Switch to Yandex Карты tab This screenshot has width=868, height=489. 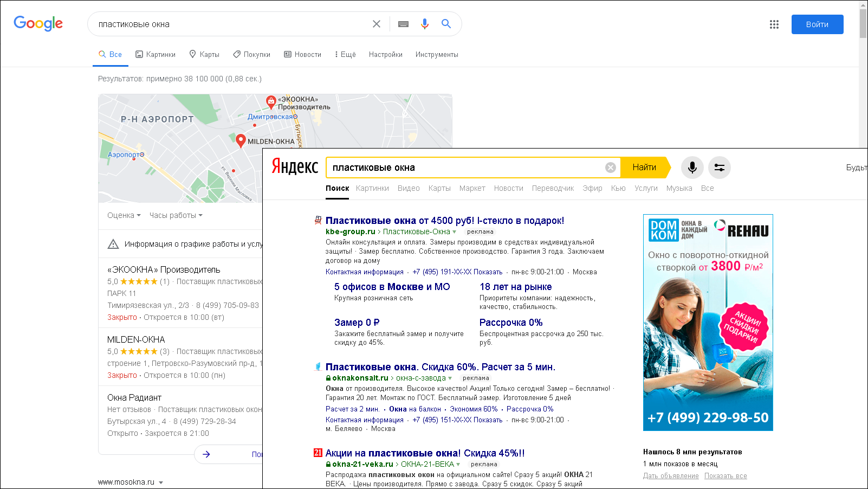(x=439, y=188)
